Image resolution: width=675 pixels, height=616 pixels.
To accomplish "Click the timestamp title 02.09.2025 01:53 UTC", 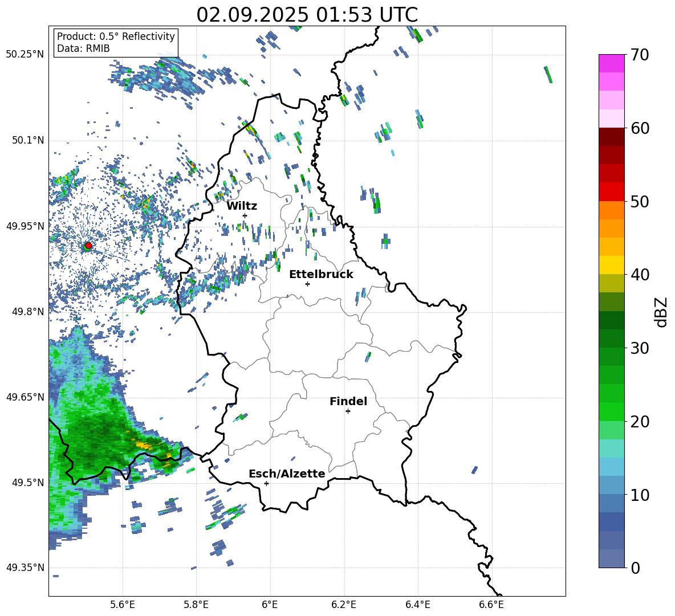I will 307,15.
